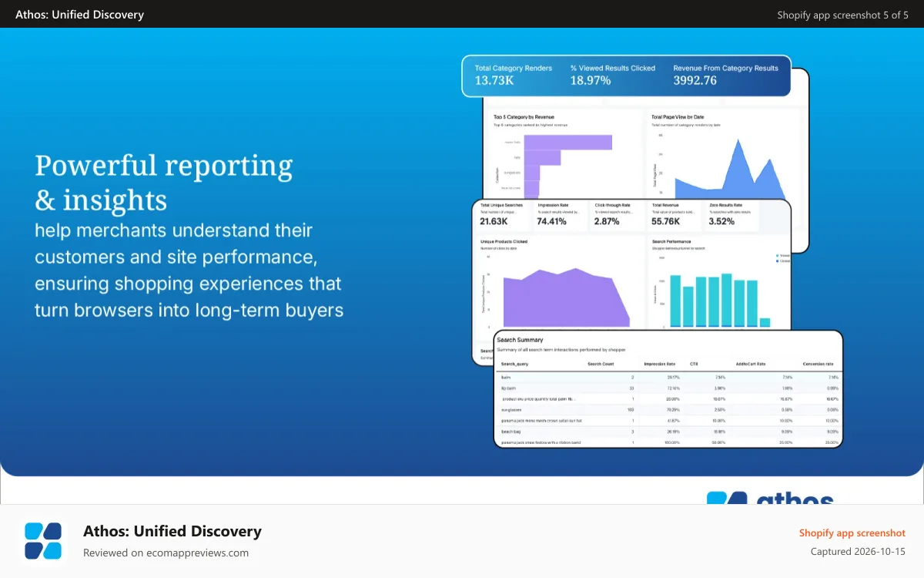Screen dimensions: 924x578
Task: Click 'Shopify app screenshot 5 of 5' label
Action: [x=842, y=15]
